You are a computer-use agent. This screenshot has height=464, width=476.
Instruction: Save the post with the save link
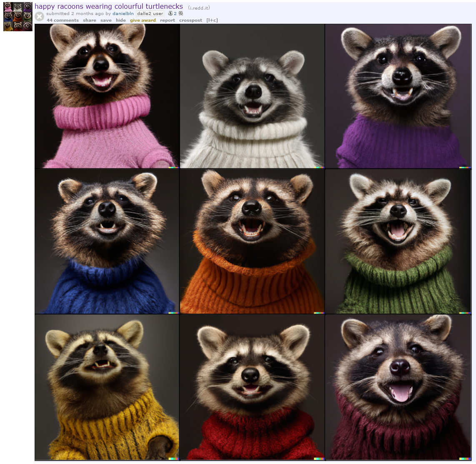coord(106,20)
